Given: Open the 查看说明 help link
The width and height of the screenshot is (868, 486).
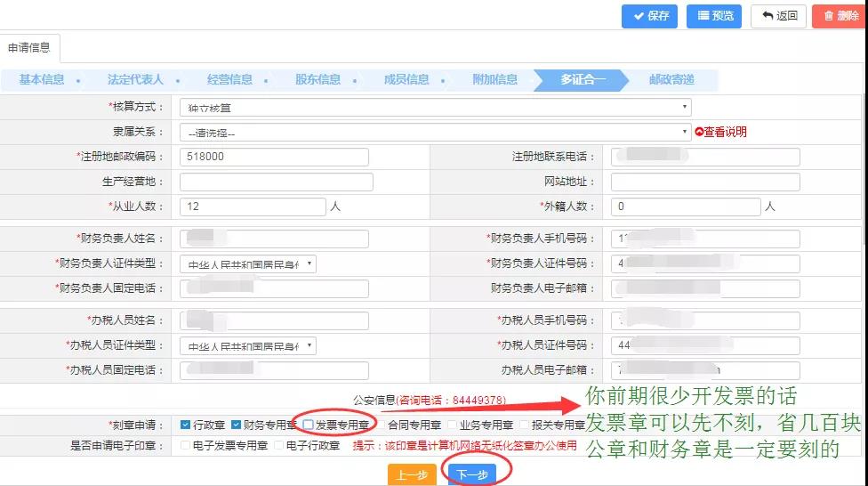Looking at the screenshot, I should (720, 132).
